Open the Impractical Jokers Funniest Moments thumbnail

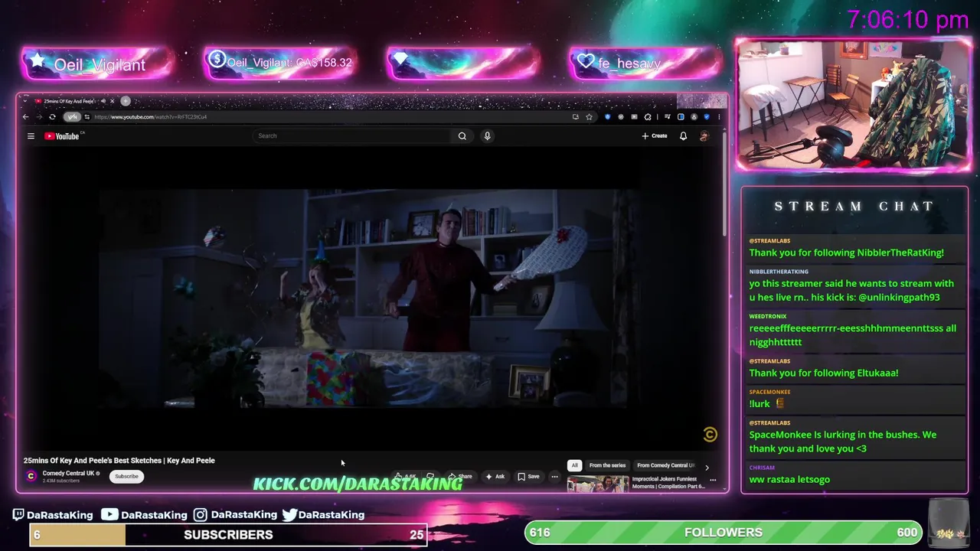pos(598,484)
